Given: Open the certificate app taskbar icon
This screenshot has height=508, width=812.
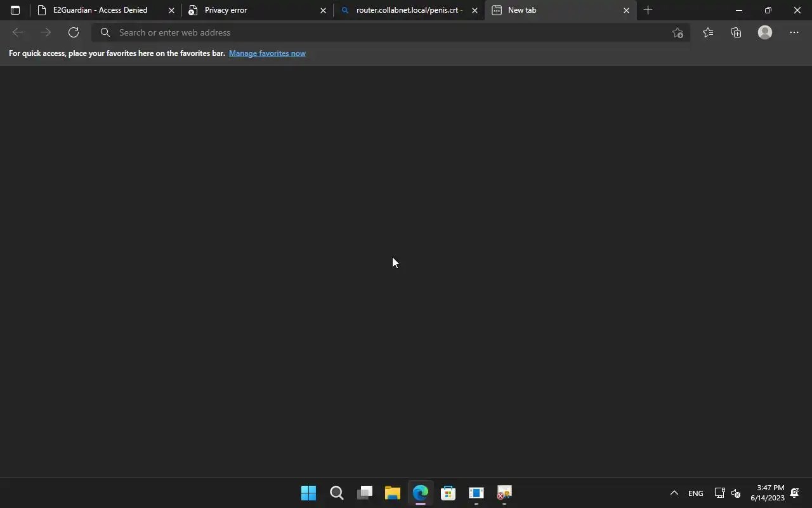Looking at the screenshot, I should coord(504,493).
